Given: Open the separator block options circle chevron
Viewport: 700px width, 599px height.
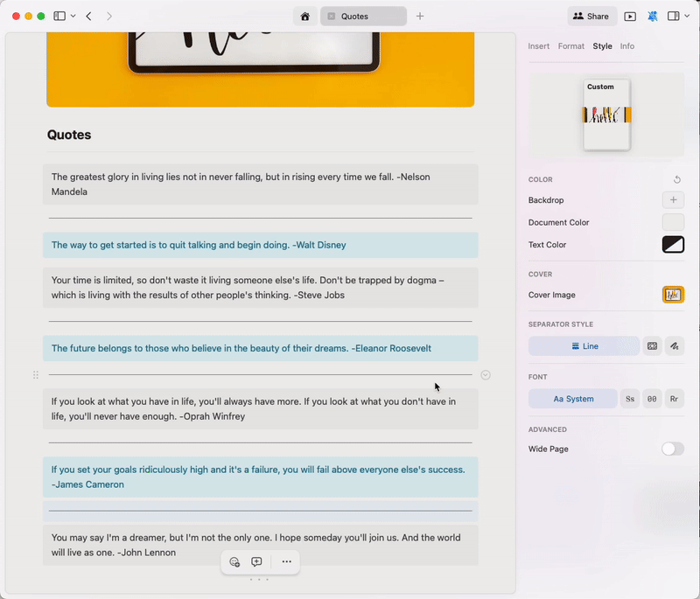Looking at the screenshot, I should coord(486,375).
